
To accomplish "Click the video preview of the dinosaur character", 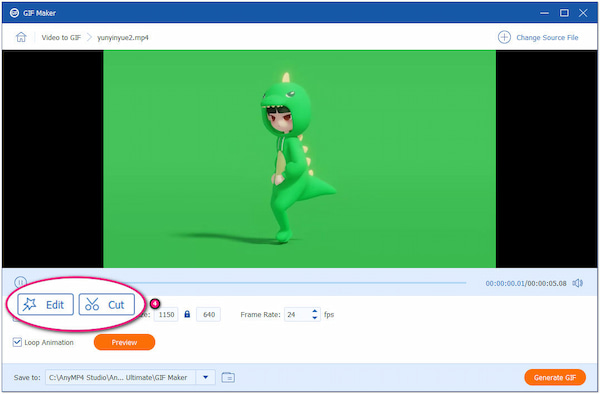I will pos(299,159).
